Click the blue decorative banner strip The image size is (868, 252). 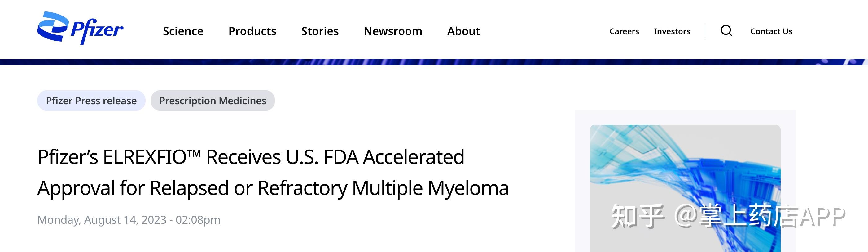click(x=434, y=62)
